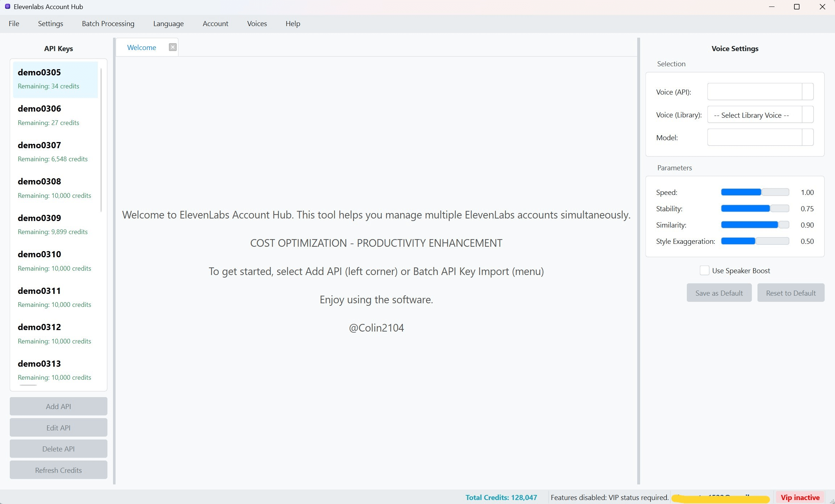Screen dimensions: 835x504
Task: Open the Language menu
Action: pos(168,24)
